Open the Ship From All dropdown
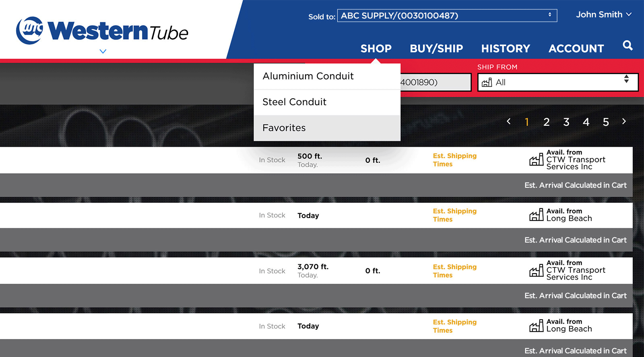The height and width of the screenshot is (357, 644). pos(557,83)
